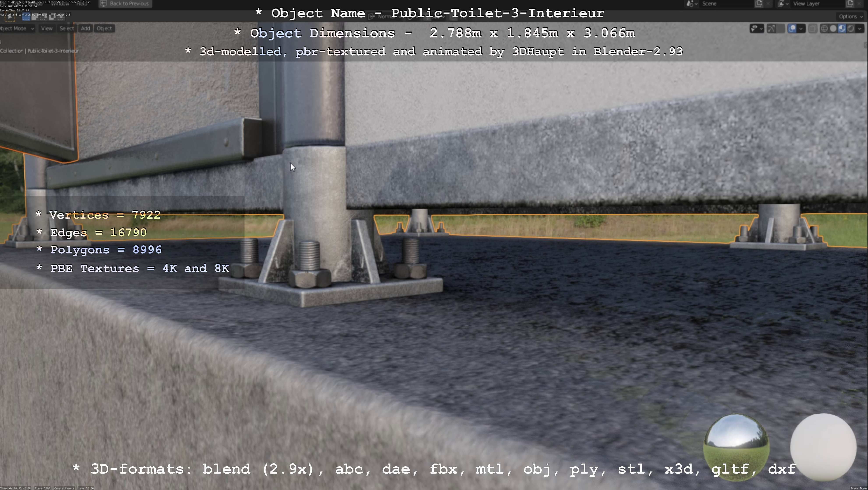Screen dimensions: 868x490
Task: Click the add view layer icon
Action: point(850,4)
